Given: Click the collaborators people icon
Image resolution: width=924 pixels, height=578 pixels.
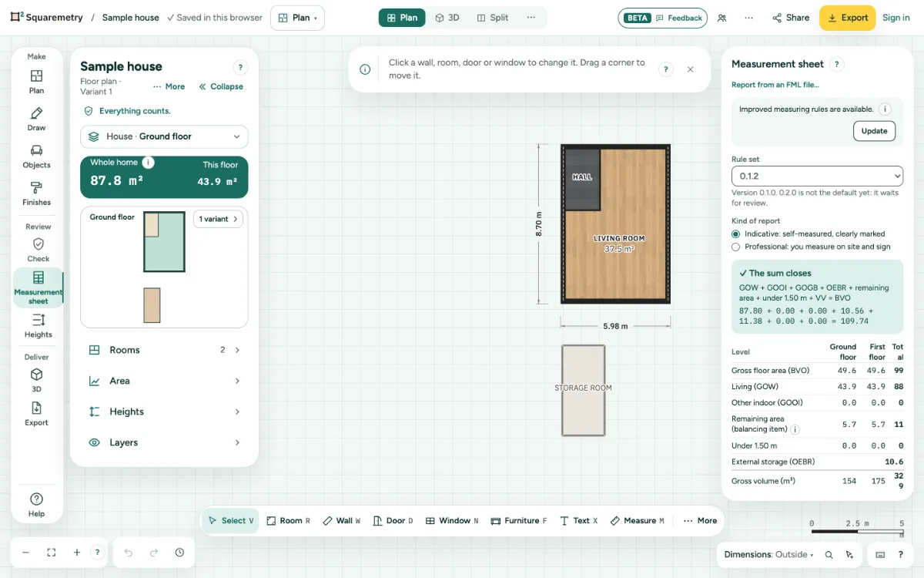Looking at the screenshot, I should (x=721, y=18).
